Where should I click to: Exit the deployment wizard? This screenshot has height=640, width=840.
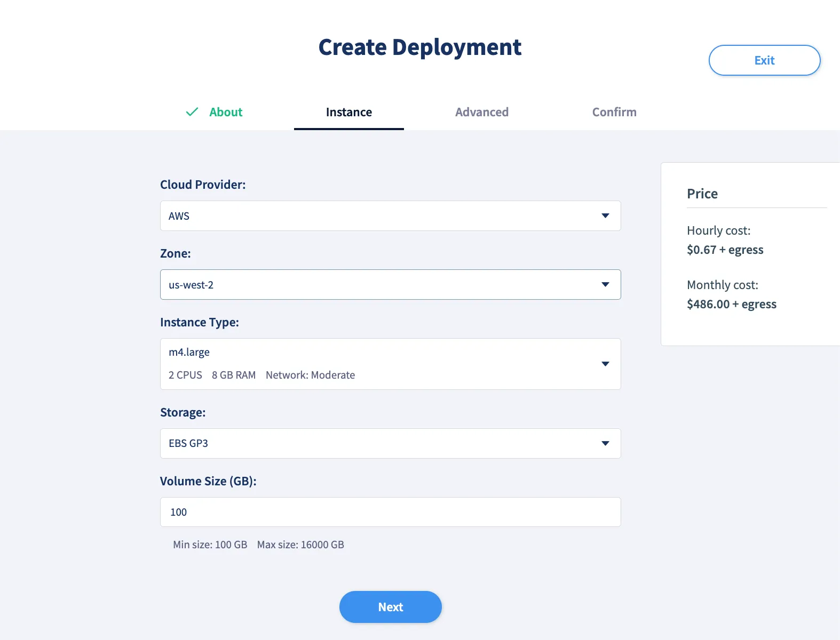pyautogui.click(x=764, y=60)
